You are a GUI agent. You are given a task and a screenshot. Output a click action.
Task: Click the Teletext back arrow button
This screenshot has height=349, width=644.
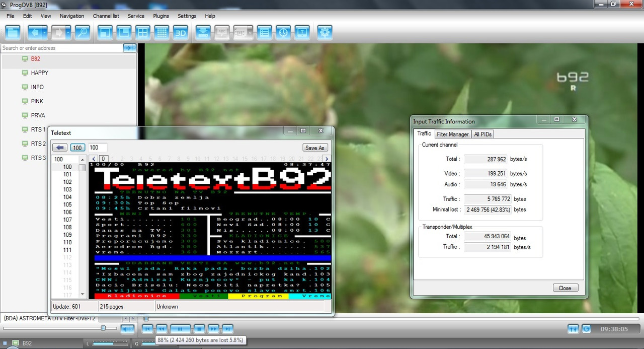click(60, 148)
